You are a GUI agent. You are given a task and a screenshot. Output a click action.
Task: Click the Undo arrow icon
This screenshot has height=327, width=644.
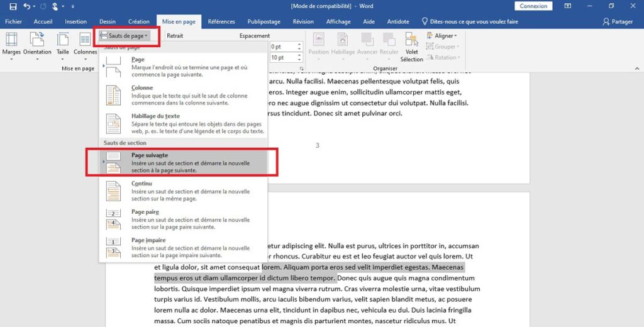[26, 6]
